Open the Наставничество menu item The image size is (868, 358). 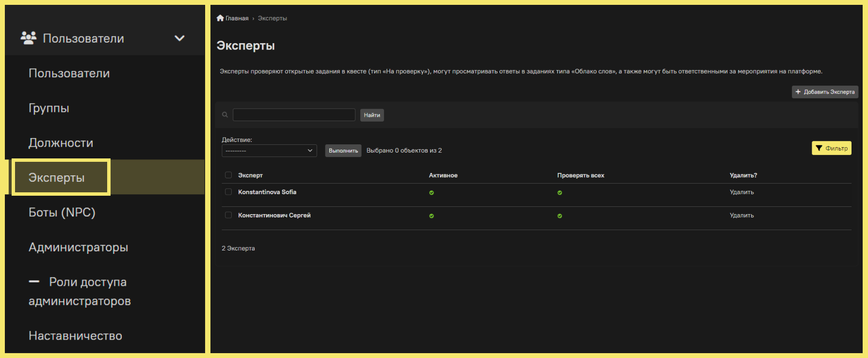pos(76,336)
